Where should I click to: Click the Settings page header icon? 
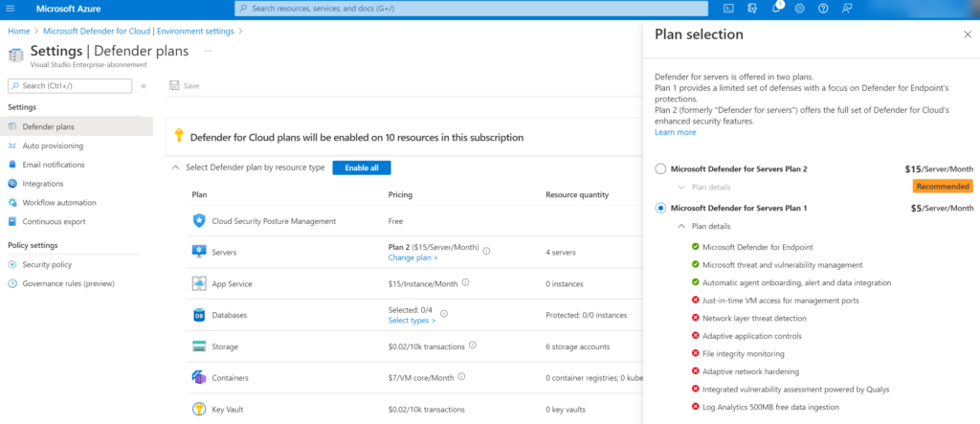pos(15,55)
